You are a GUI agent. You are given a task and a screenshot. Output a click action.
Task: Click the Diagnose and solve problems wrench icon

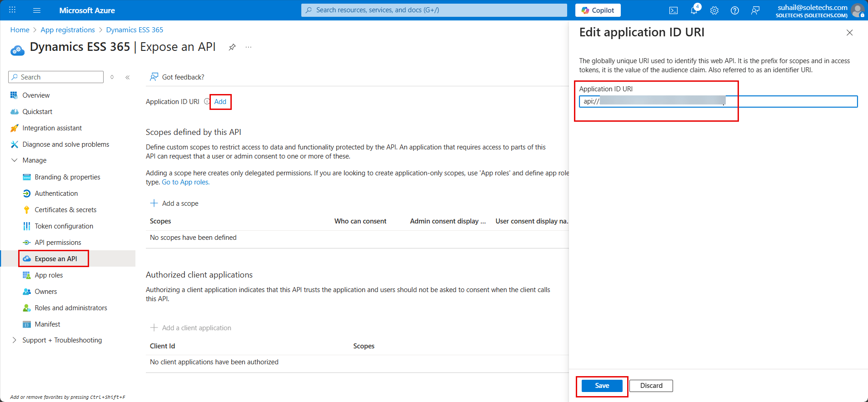point(14,144)
